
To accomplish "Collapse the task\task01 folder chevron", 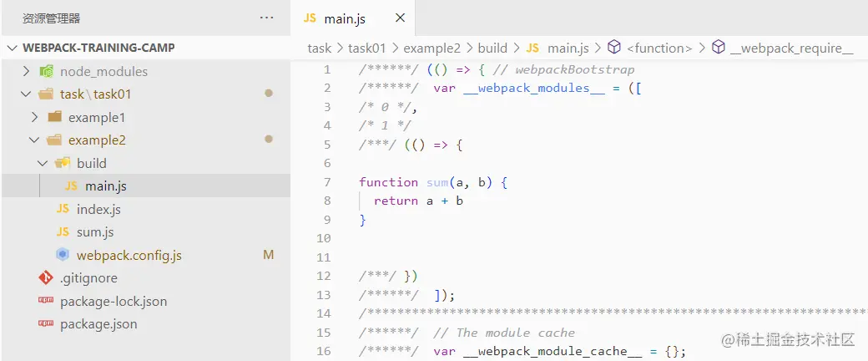I will [x=26, y=94].
